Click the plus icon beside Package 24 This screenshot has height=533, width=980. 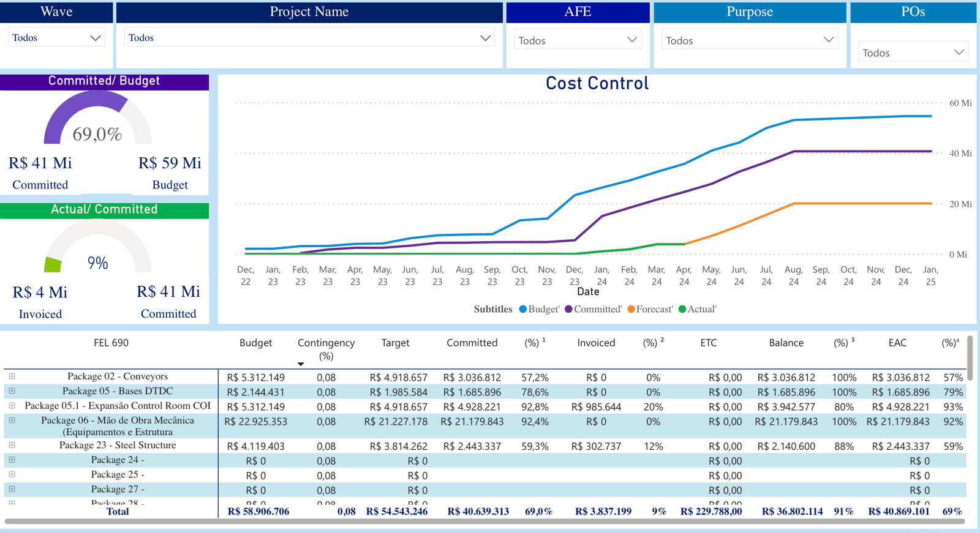(12, 460)
